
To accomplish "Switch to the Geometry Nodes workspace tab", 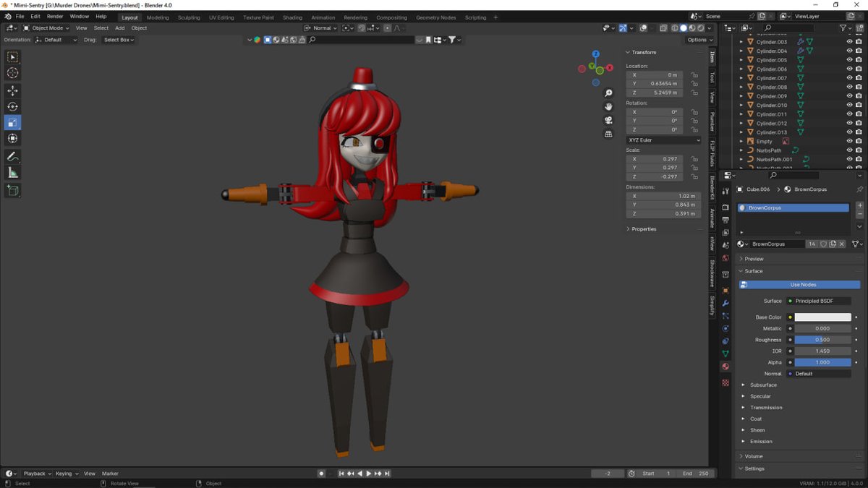I will [x=435, y=17].
